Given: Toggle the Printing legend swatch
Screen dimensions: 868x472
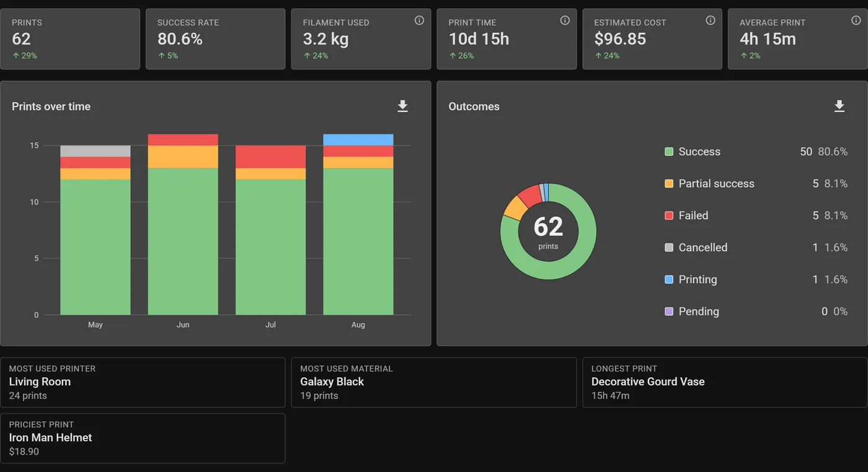Looking at the screenshot, I should [x=669, y=279].
